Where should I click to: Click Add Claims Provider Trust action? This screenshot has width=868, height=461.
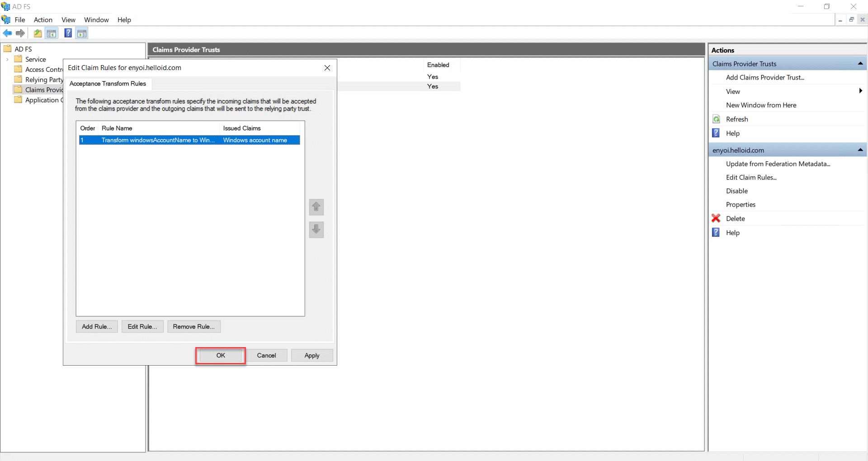pos(765,77)
